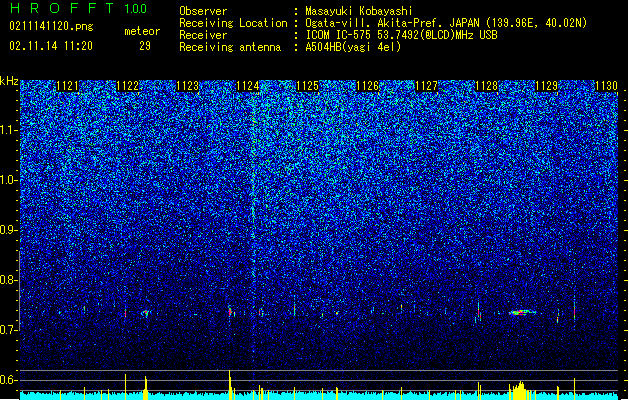
Task: Click the 1.0 kHz axis label
Action: [9, 180]
